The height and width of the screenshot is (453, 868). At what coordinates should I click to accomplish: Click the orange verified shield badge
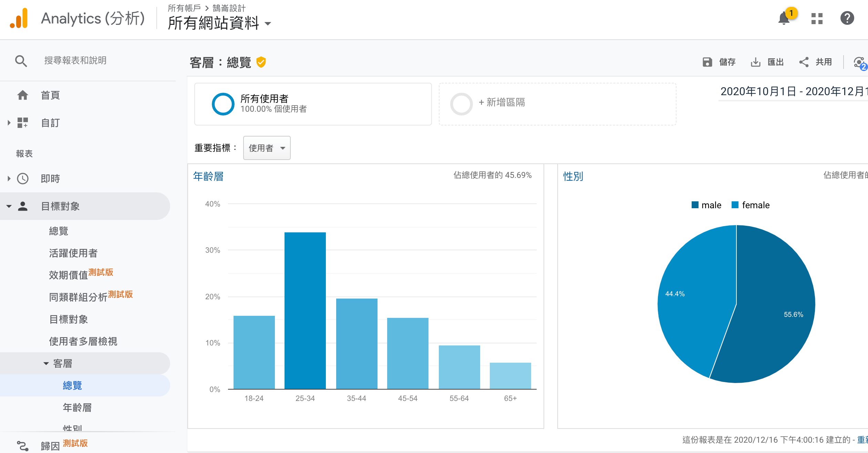(261, 62)
